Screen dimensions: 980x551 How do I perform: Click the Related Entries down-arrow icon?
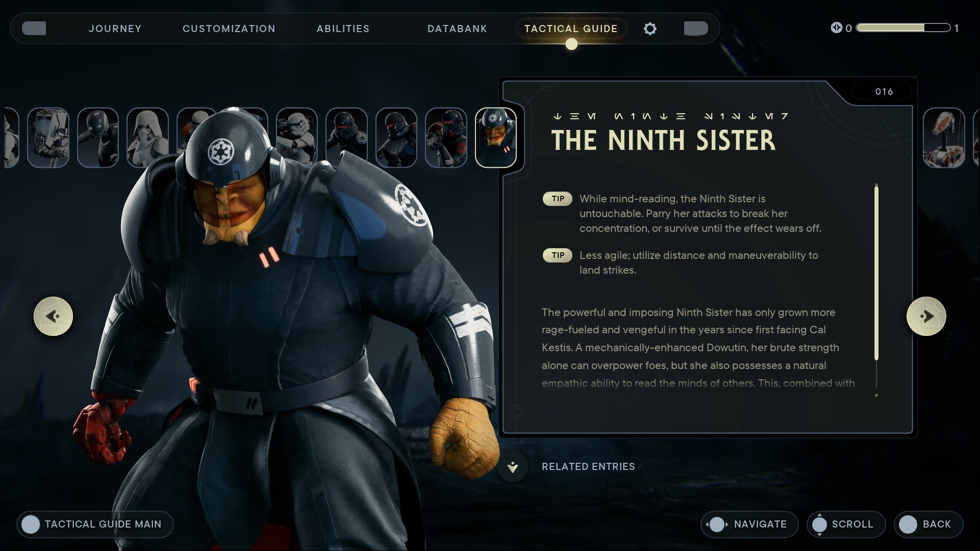513,466
